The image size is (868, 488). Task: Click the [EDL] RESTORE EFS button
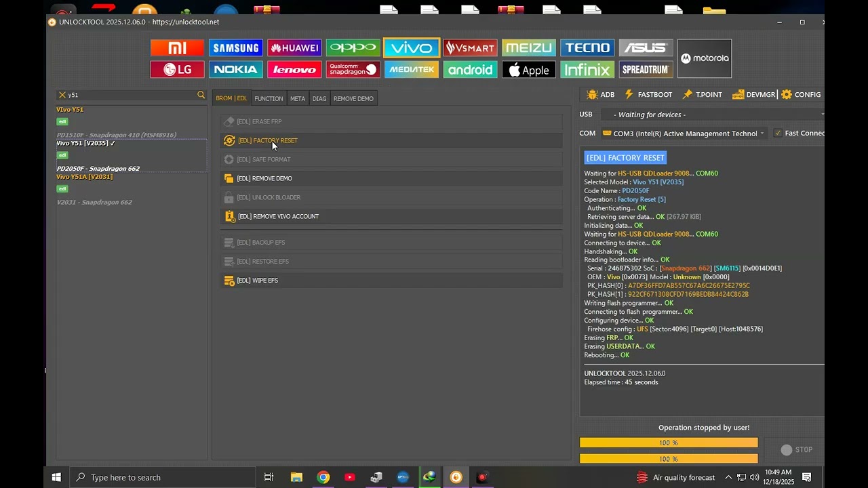pyautogui.click(x=391, y=261)
